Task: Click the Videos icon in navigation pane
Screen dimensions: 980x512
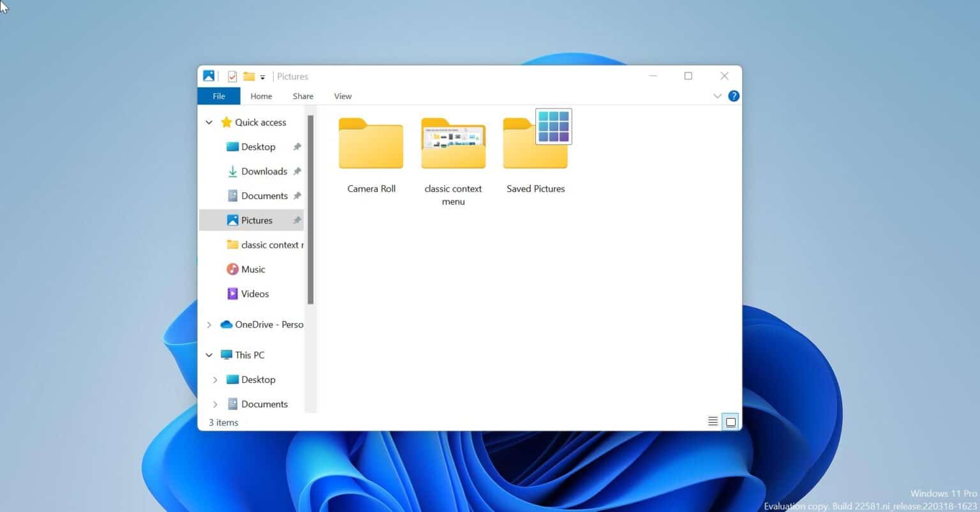Action: pyautogui.click(x=233, y=294)
